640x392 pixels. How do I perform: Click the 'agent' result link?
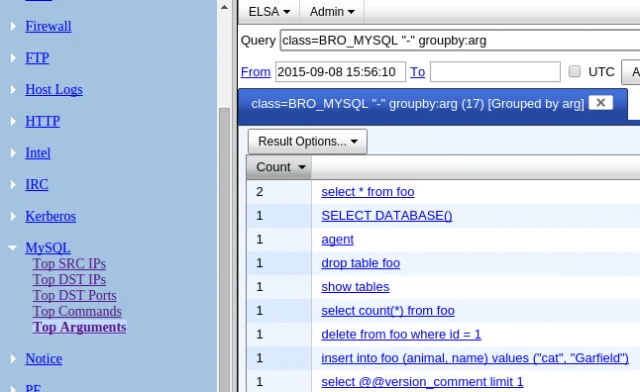337,239
